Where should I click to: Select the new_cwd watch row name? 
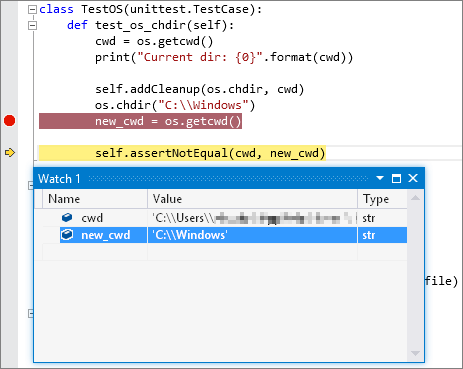pyautogui.click(x=106, y=235)
